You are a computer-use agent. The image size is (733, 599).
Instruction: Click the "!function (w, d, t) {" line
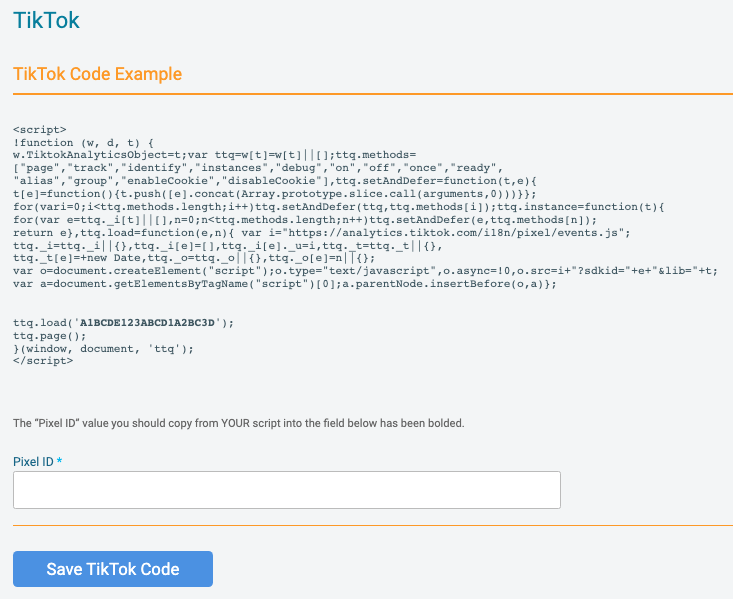[83, 143]
